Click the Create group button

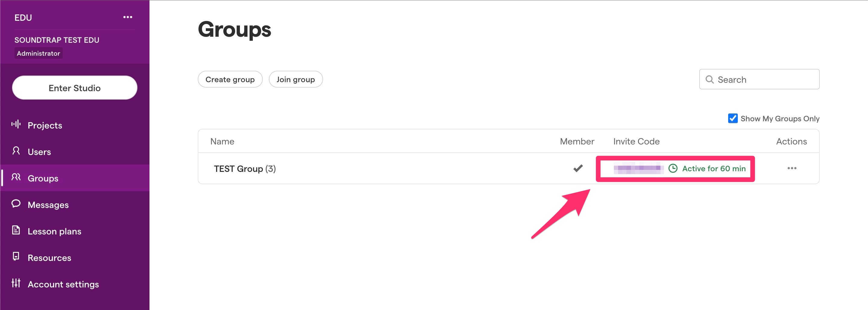coord(230,79)
